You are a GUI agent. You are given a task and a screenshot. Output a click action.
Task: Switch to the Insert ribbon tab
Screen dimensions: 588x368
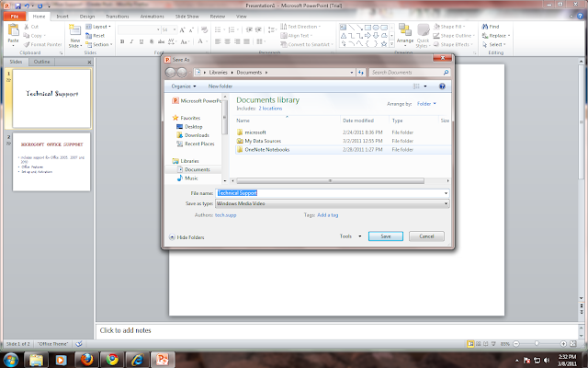click(62, 17)
